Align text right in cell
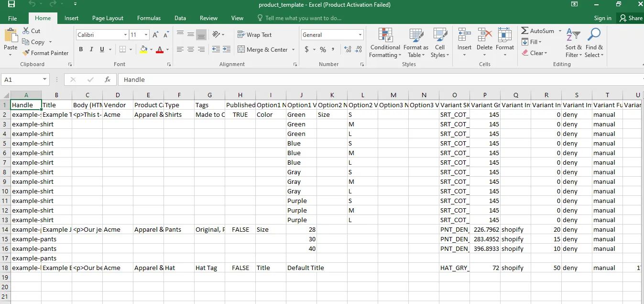 (201, 49)
